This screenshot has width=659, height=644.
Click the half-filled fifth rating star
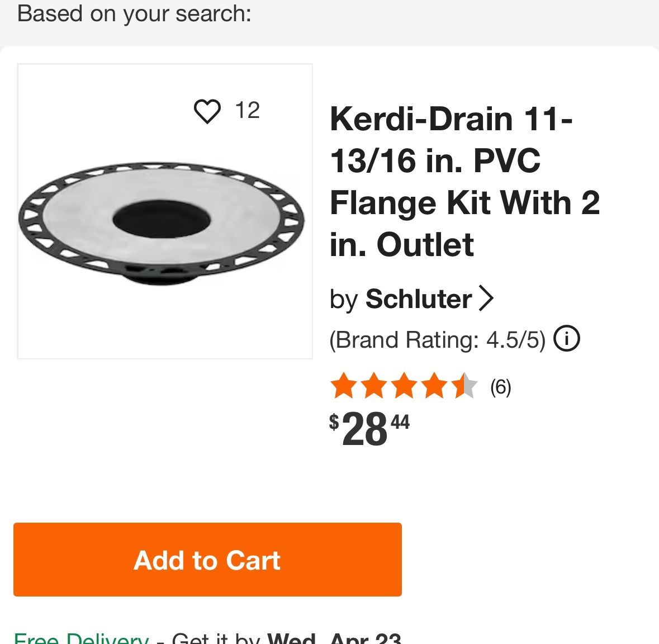tap(464, 386)
